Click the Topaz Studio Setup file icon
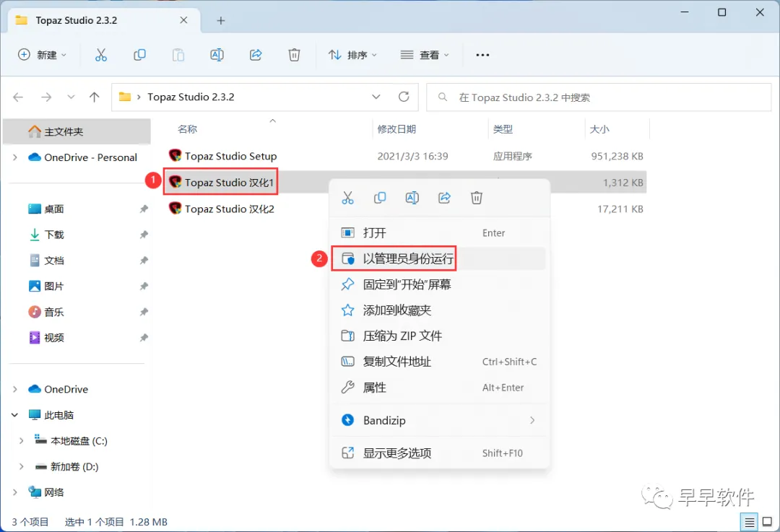 pos(175,156)
